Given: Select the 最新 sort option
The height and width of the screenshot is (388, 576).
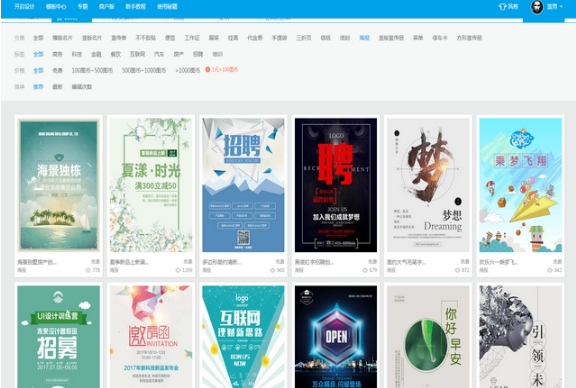Looking at the screenshot, I should [57, 87].
